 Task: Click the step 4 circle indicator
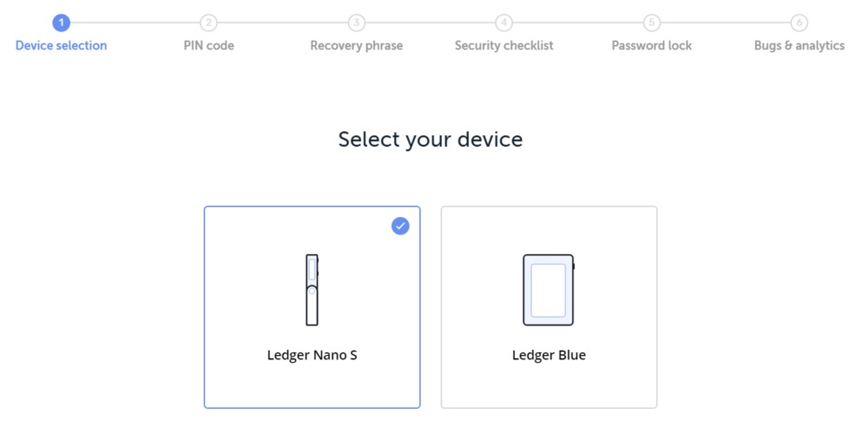tap(503, 23)
